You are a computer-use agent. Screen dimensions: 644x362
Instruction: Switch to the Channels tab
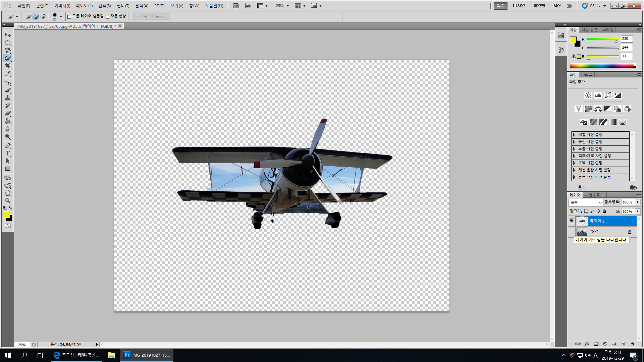click(588, 195)
